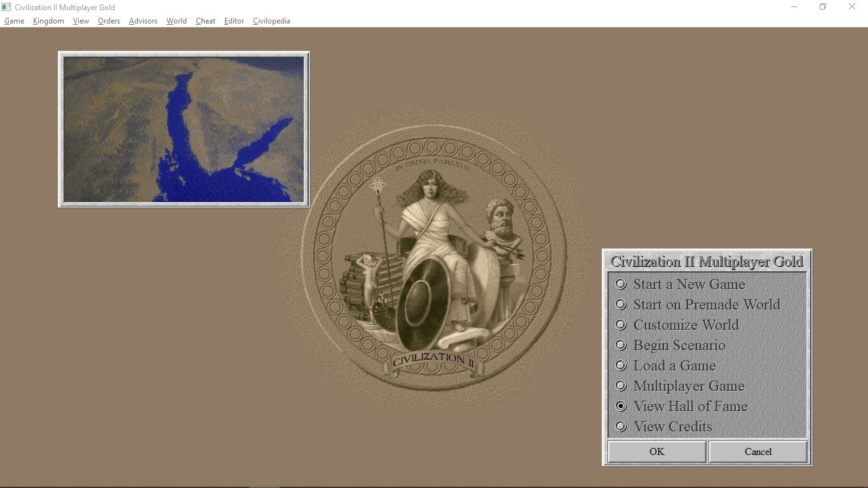Viewport: 868px width, 488px height.
Task: Open the View menu
Action: [81, 21]
